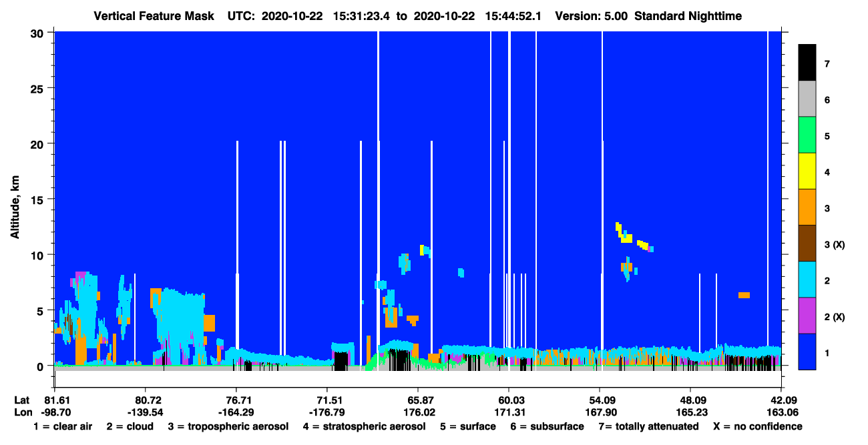Click the yellow stratospheric aerosol patch near 12 km
This screenshot has width=868, height=445.
624,234
